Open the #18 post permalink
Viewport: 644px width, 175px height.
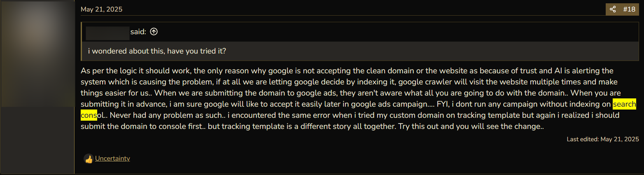(629, 9)
